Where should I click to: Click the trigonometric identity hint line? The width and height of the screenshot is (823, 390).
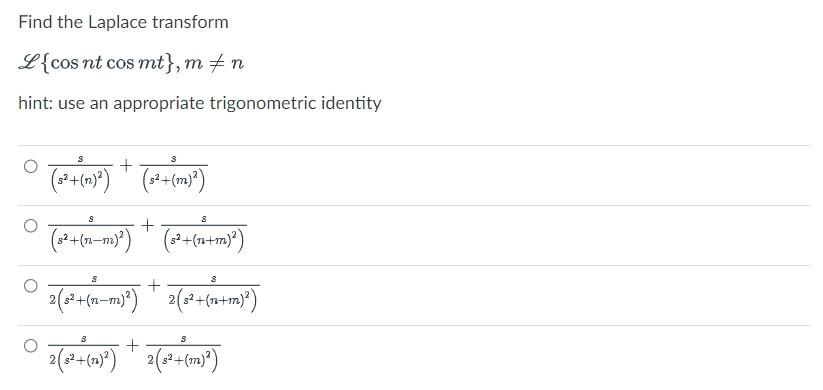[x=200, y=103]
